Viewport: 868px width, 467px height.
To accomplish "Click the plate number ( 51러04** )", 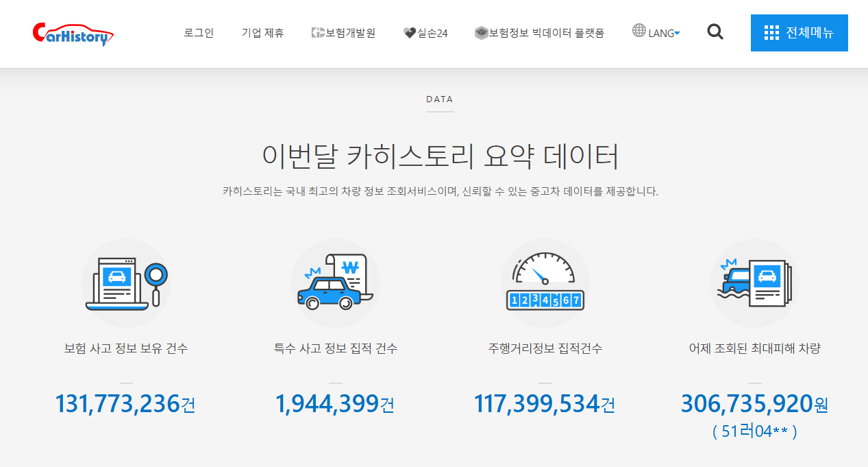I will (x=754, y=432).
